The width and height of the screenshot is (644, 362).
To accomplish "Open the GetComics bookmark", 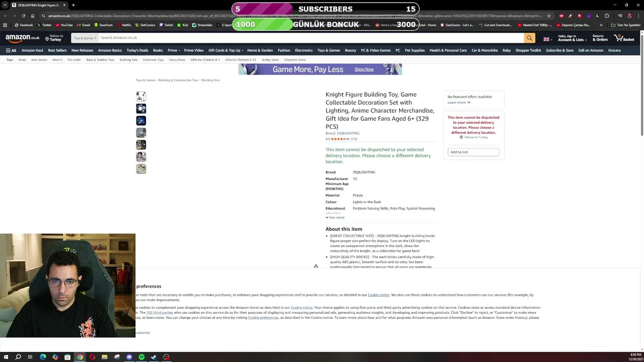I will 145,25.
